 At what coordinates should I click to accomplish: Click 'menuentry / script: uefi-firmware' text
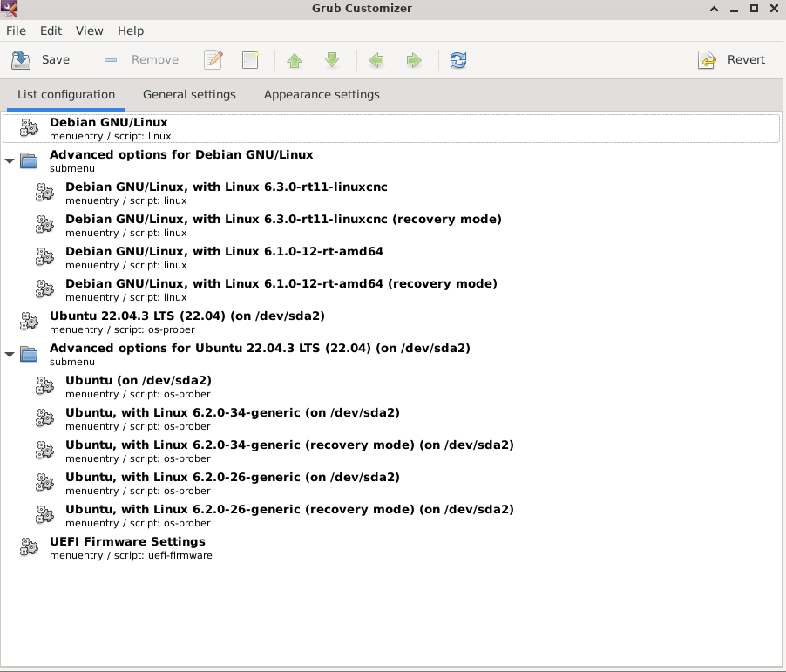(x=131, y=556)
